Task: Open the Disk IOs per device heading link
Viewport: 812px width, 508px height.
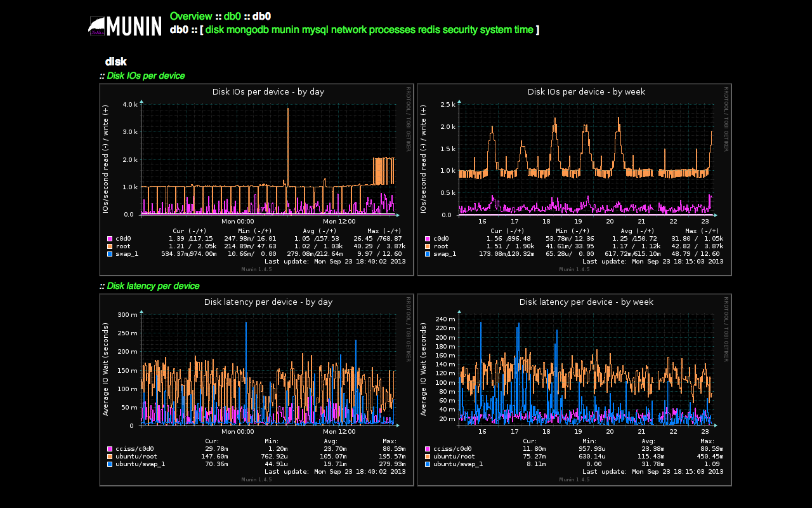Action: [x=146, y=76]
